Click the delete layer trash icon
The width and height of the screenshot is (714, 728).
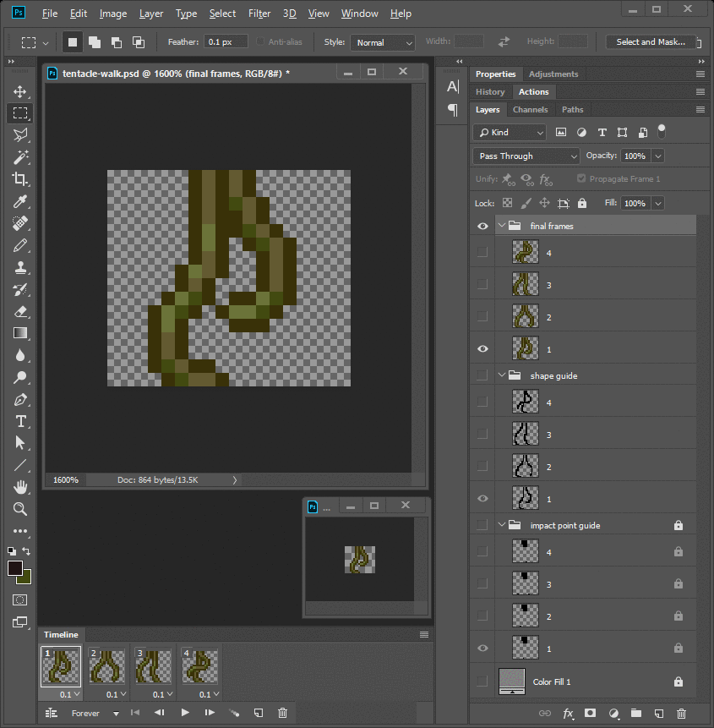[681, 714]
